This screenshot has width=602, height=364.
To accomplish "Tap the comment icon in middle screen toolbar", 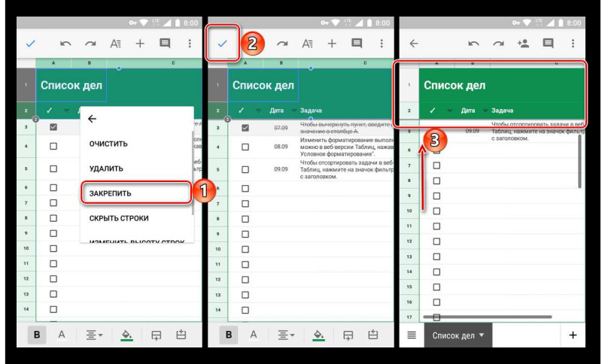I will (x=357, y=44).
